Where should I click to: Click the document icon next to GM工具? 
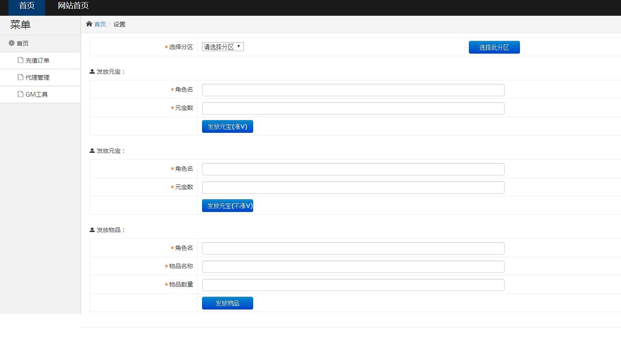tap(20, 94)
